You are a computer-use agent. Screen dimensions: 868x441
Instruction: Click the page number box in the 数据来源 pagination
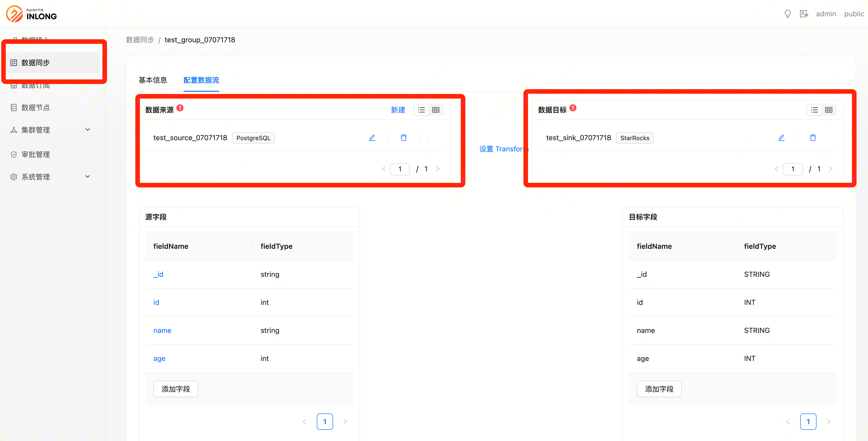(x=400, y=169)
